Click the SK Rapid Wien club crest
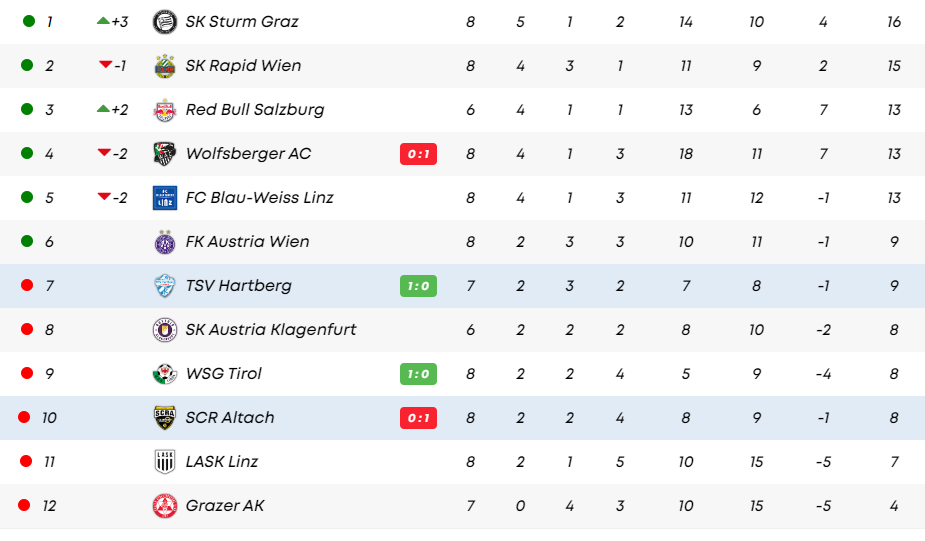The height and width of the screenshot is (541, 925). click(x=165, y=66)
